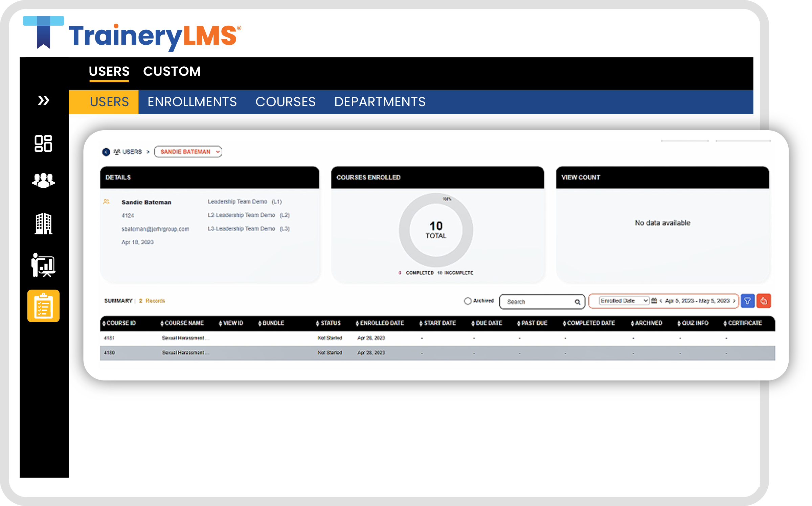This screenshot has height=506, width=812.
Task: Select the yellow USERS sub-tab
Action: click(x=104, y=102)
